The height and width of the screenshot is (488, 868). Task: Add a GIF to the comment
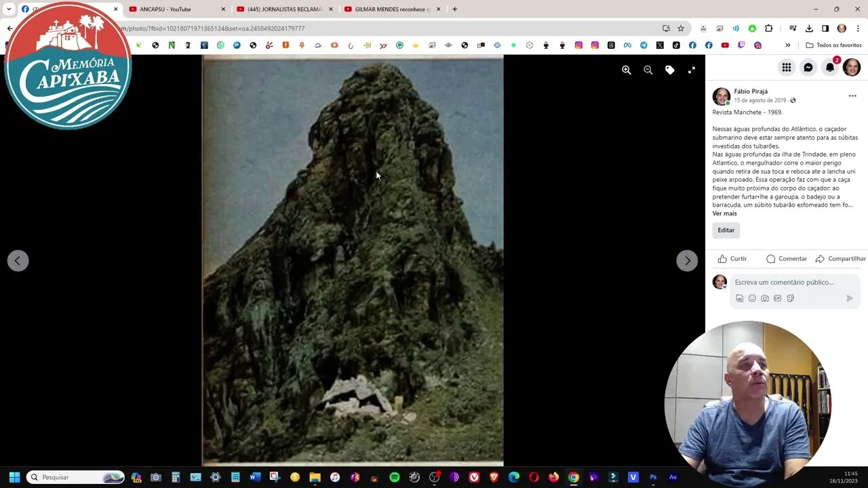tap(778, 298)
